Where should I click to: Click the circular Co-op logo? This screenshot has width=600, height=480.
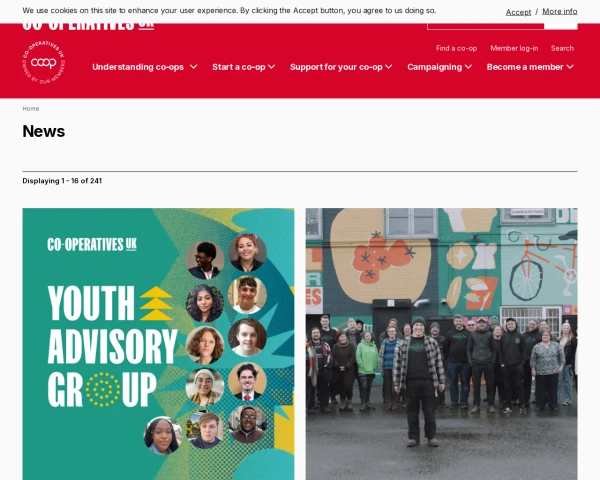click(44, 62)
